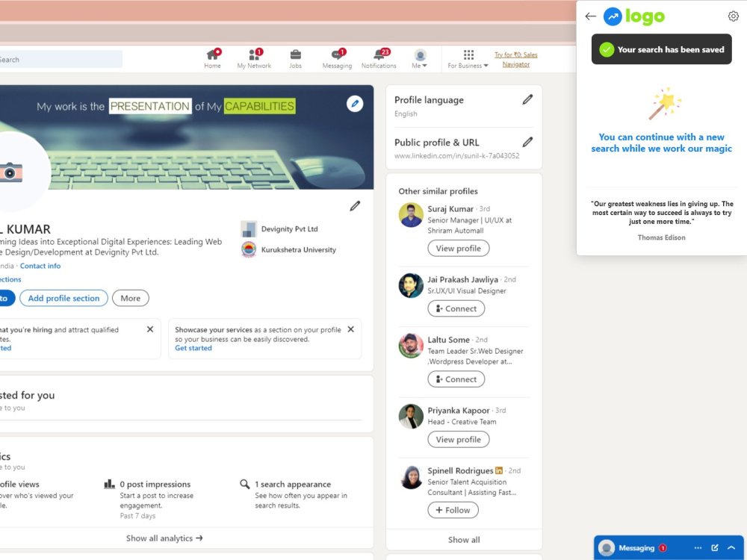The image size is (747, 560).
Task: Click the Messaging overlay header avatar
Action: tap(607, 547)
